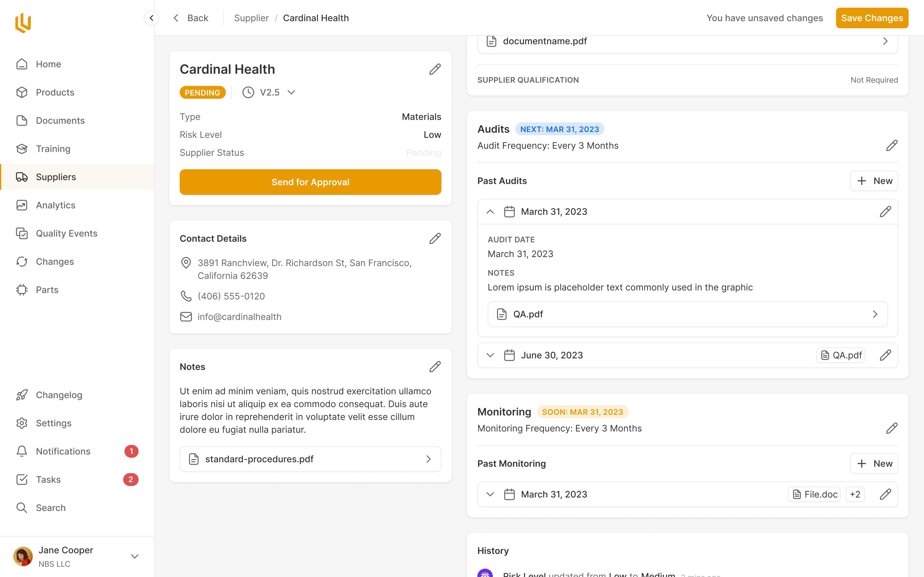Edit the June 30, 2023 audit entry
Viewport: 924px width, 577px height.
[x=885, y=355]
